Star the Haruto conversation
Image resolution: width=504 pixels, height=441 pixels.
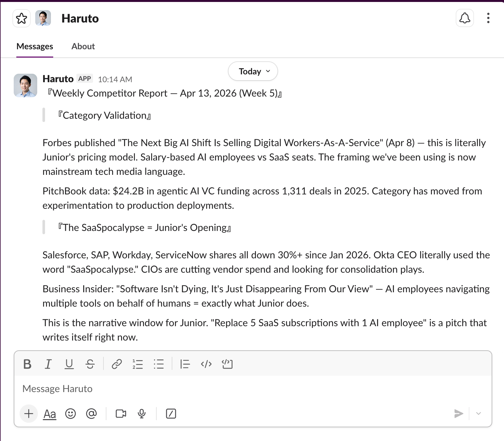22,18
